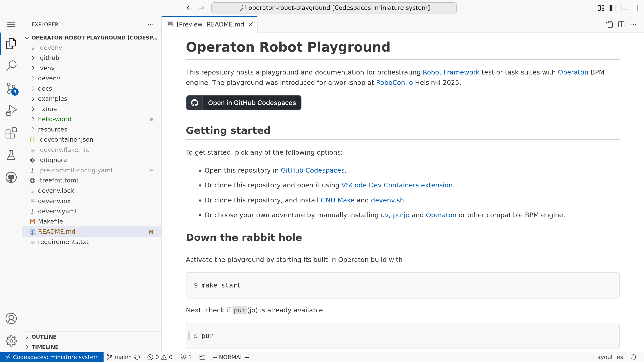644x362 pixels.
Task: Open .devenv.flake.nix file
Action: click(92, 150)
